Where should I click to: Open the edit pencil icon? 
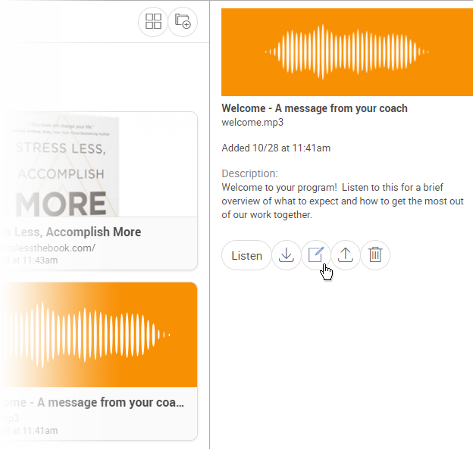pyautogui.click(x=316, y=255)
